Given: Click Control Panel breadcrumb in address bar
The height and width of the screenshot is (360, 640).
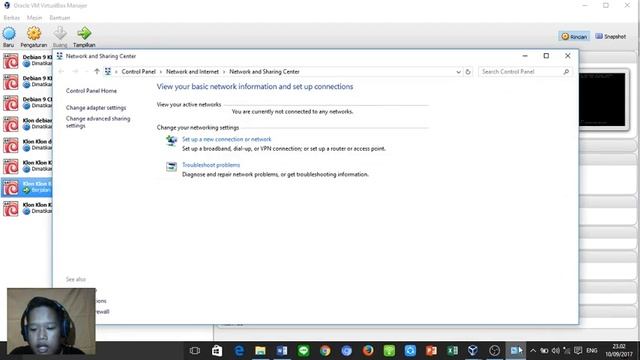Looking at the screenshot, I should (138, 71).
